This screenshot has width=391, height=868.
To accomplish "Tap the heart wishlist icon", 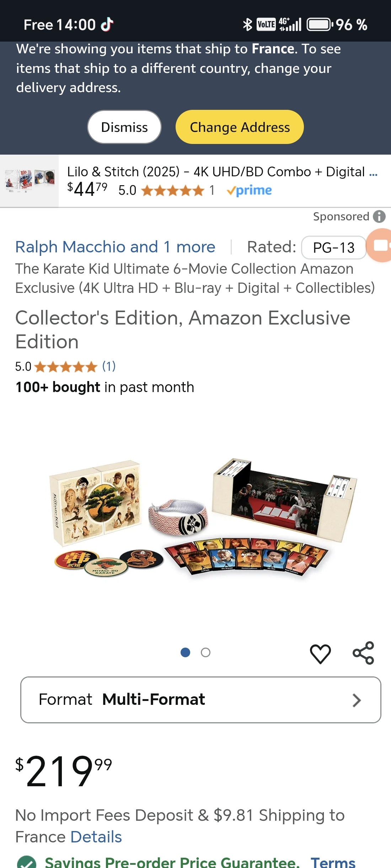I will [320, 653].
